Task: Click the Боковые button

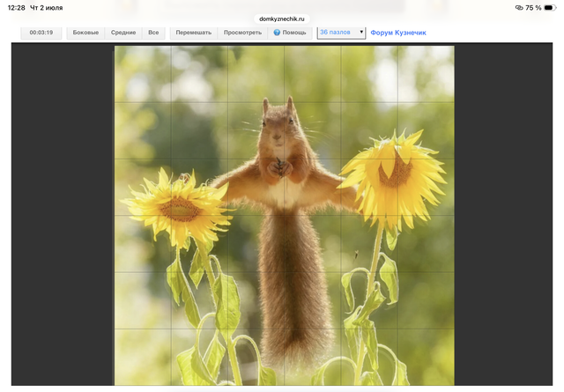Action: point(85,33)
